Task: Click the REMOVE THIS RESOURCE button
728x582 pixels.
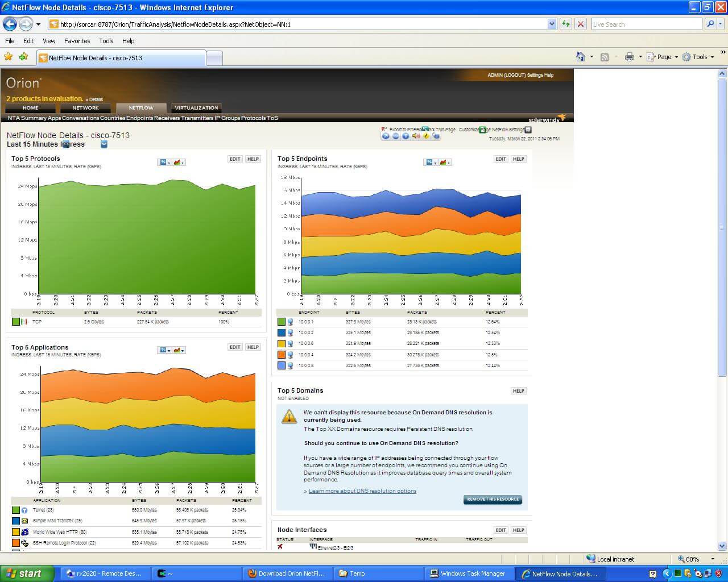Action: click(x=493, y=500)
